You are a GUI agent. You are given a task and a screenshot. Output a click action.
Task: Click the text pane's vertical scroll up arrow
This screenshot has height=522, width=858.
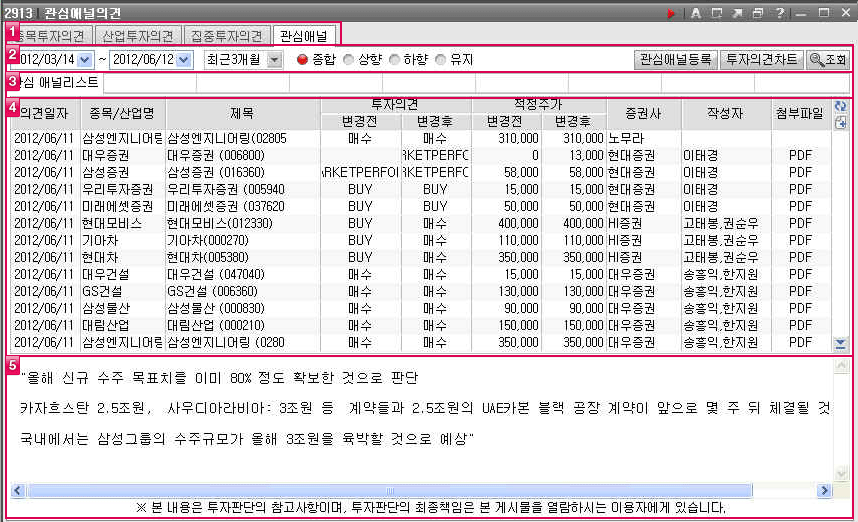click(841, 366)
